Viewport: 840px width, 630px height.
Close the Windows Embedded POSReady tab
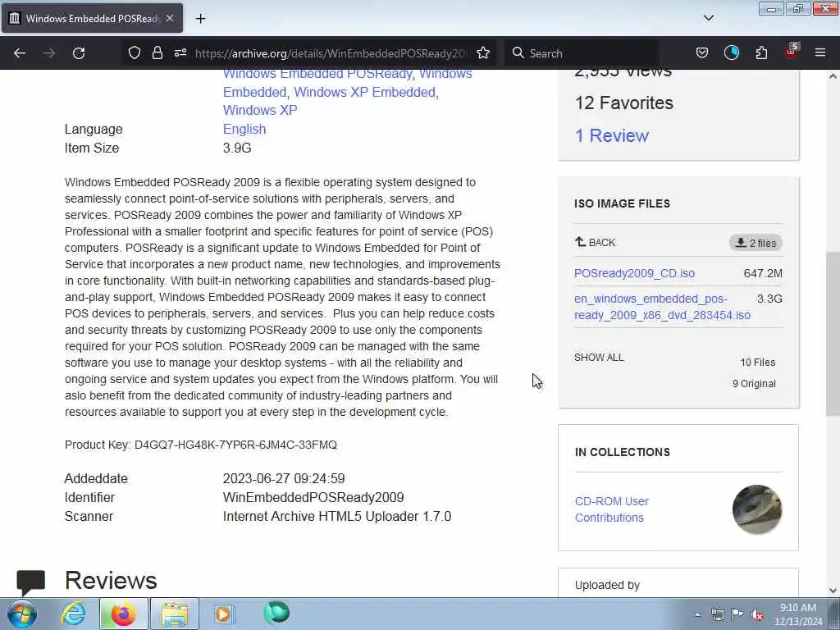[169, 18]
